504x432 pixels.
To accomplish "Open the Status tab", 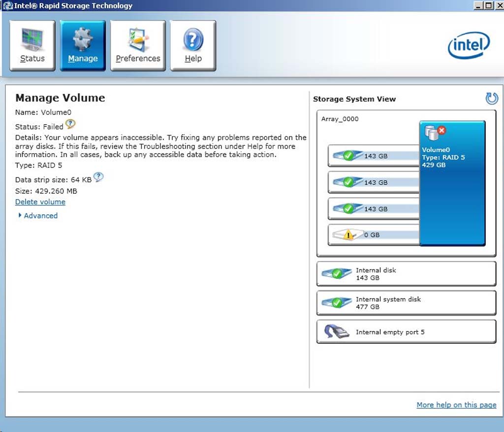I will (32, 45).
